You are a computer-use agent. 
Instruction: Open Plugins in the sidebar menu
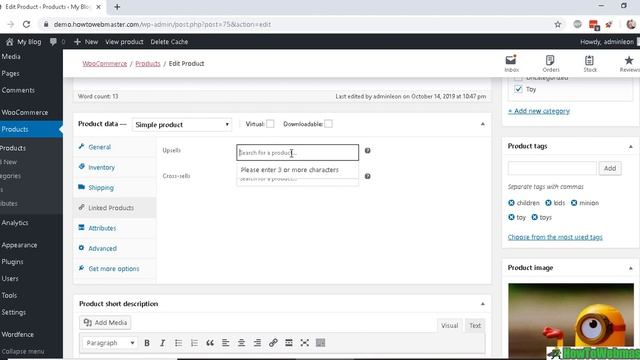12,262
